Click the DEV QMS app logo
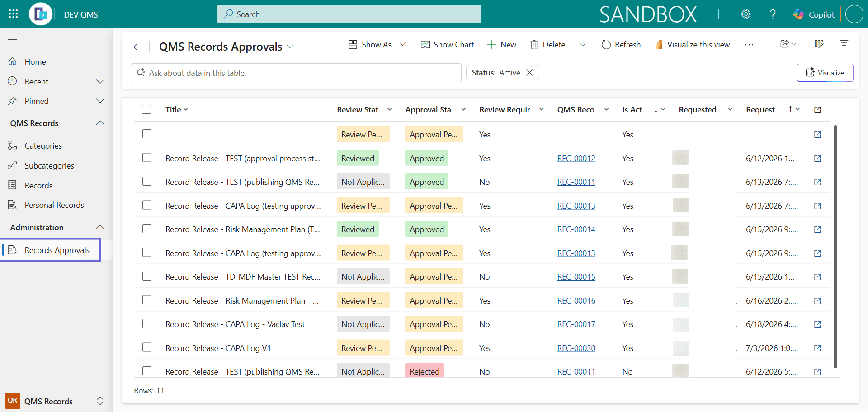 tap(41, 14)
